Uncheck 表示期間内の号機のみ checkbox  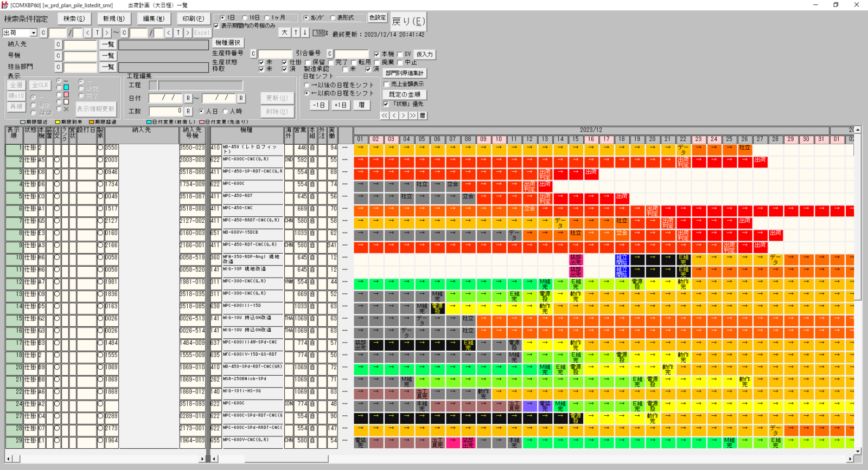216,25
